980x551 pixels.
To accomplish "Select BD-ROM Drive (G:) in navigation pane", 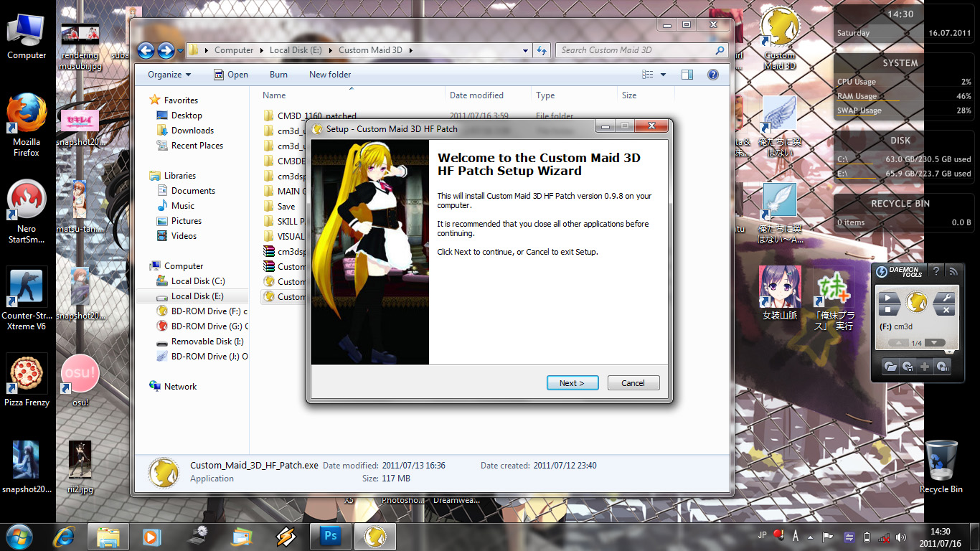I will point(202,326).
